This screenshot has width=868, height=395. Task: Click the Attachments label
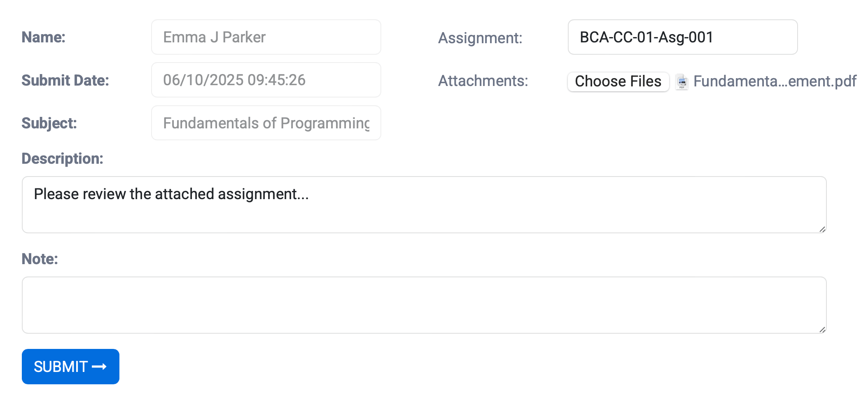[x=483, y=81]
